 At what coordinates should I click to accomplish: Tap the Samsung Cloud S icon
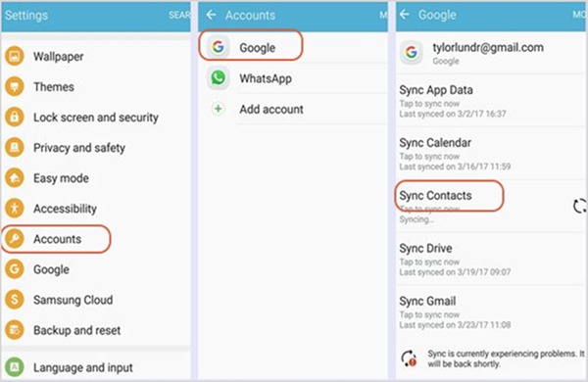[15, 299]
